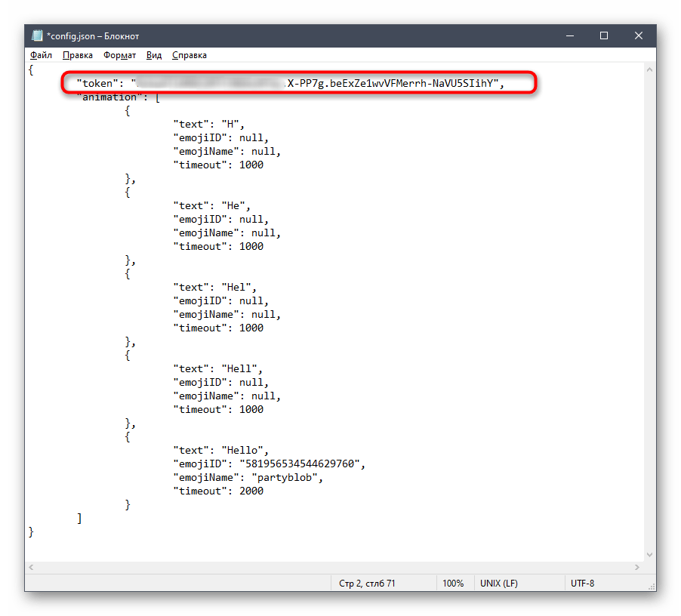Click the "text": "Hell" line
This screenshot has height=616, width=681.
pyautogui.click(x=217, y=369)
